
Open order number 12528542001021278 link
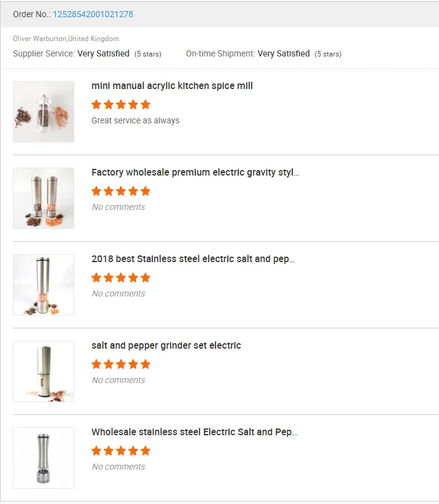pyautogui.click(x=93, y=14)
